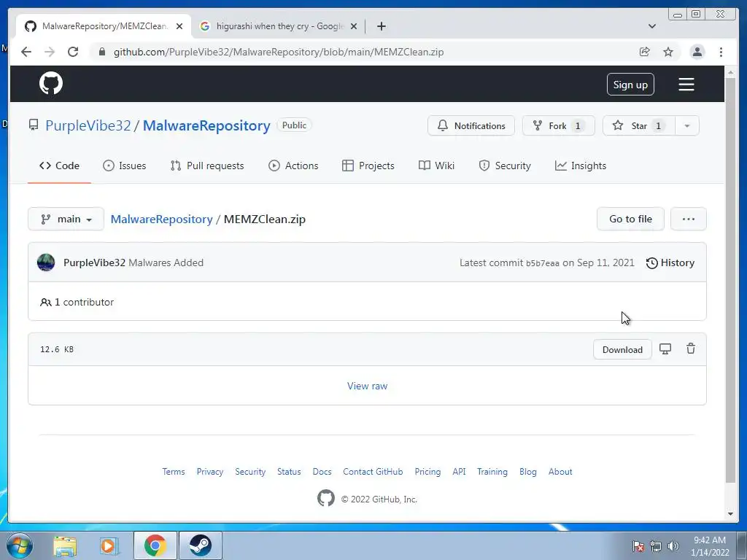Click the footer GitHub logo
Viewport: 747px width, 560px height.
click(x=326, y=499)
